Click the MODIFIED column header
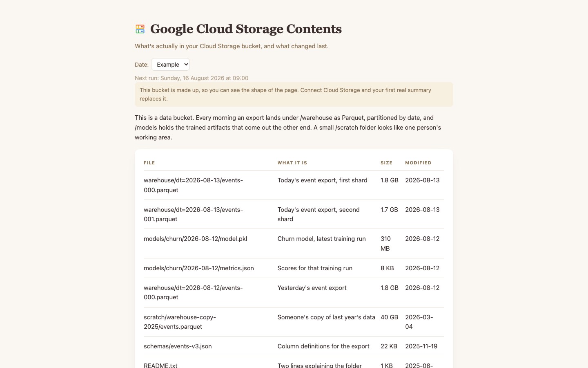Image resolution: width=588 pixels, height=368 pixels. coord(418,163)
